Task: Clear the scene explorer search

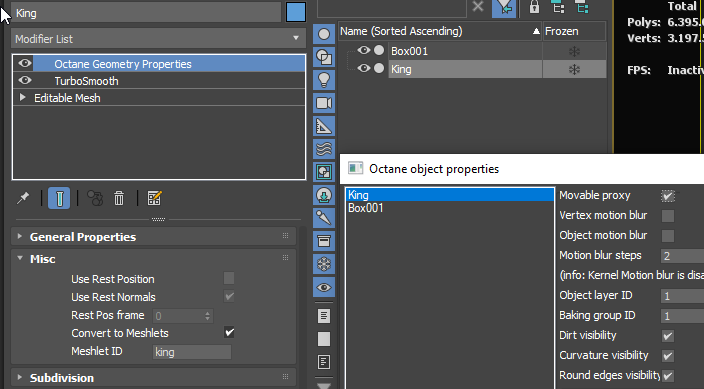Action: click(x=478, y=7)
